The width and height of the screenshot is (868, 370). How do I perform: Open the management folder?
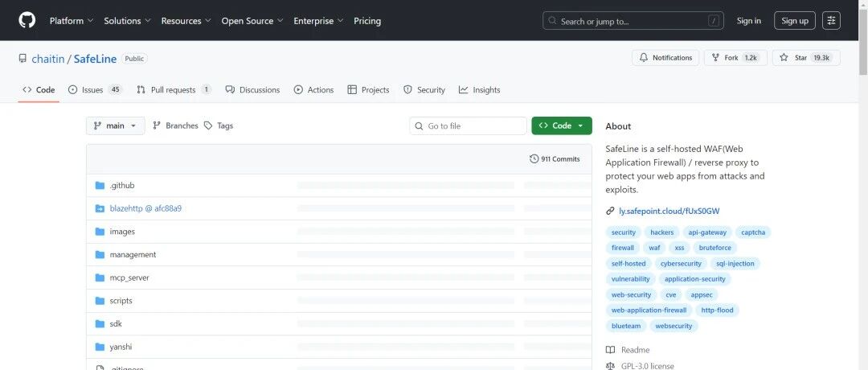[133, 255]
